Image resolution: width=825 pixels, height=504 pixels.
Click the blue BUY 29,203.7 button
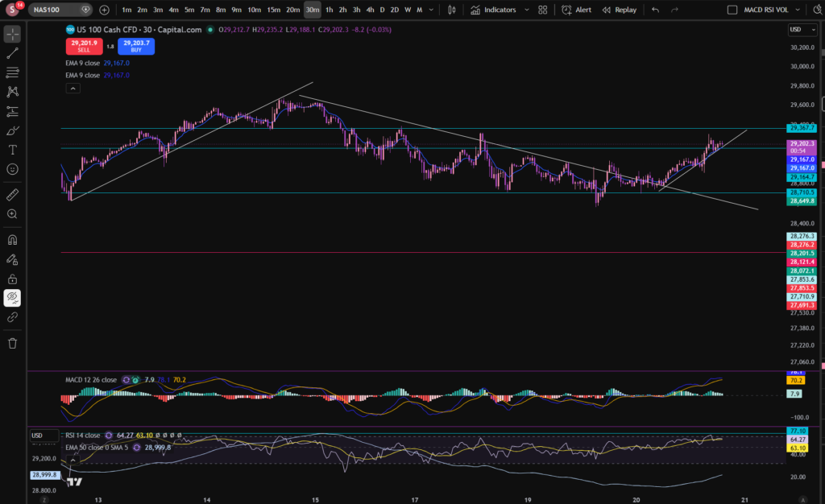(x=136, y=46)
